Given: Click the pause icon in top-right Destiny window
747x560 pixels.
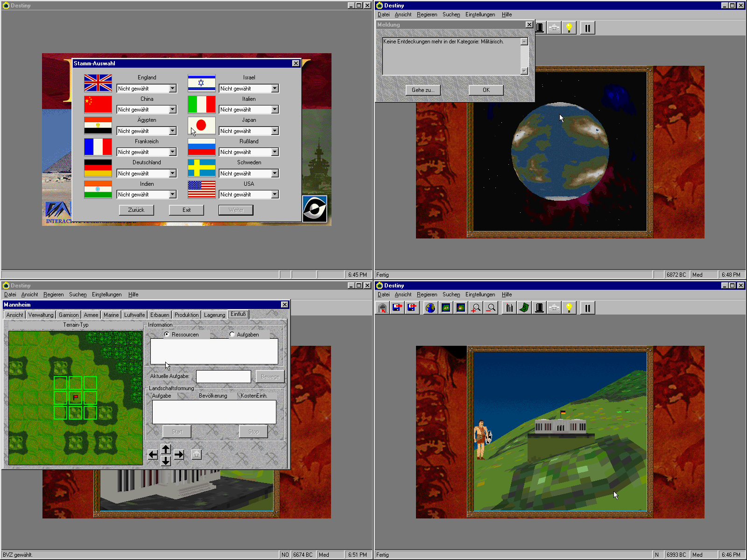Looking at the screenshot, I should point(588,28).
